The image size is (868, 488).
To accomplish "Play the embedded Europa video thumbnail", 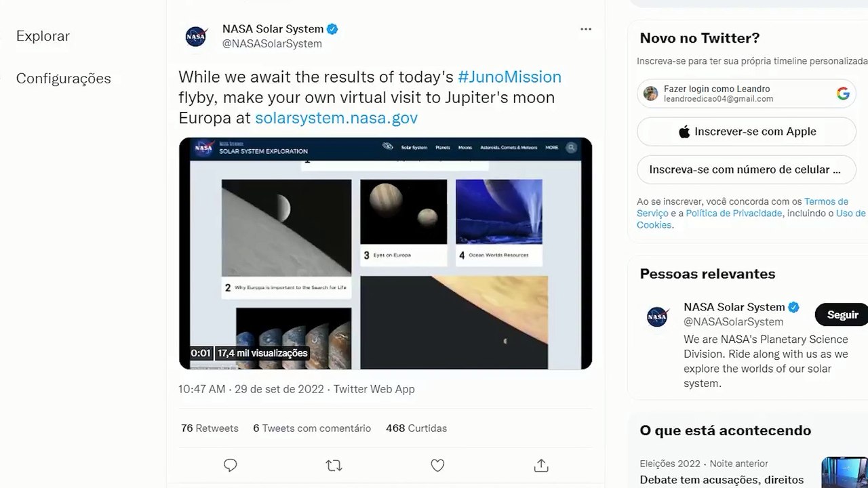I will coord(385,253).
